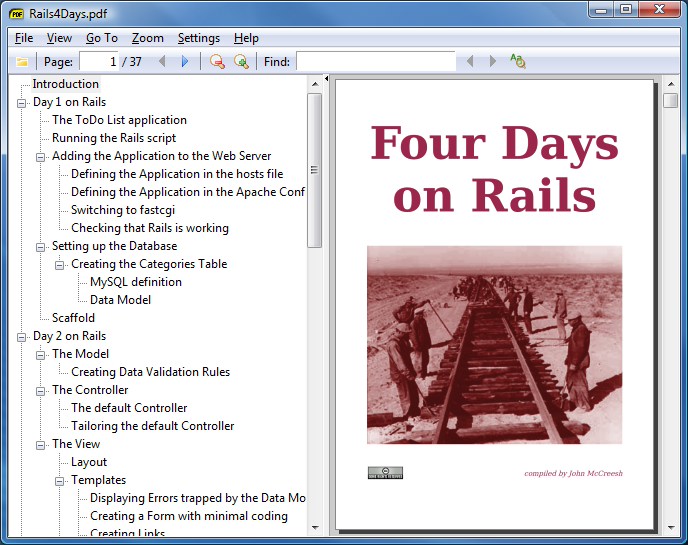The width and height of the screenshot is (688, 545).
Task: Select Switching to fastcgi bookmark
Action: [123, 210]
